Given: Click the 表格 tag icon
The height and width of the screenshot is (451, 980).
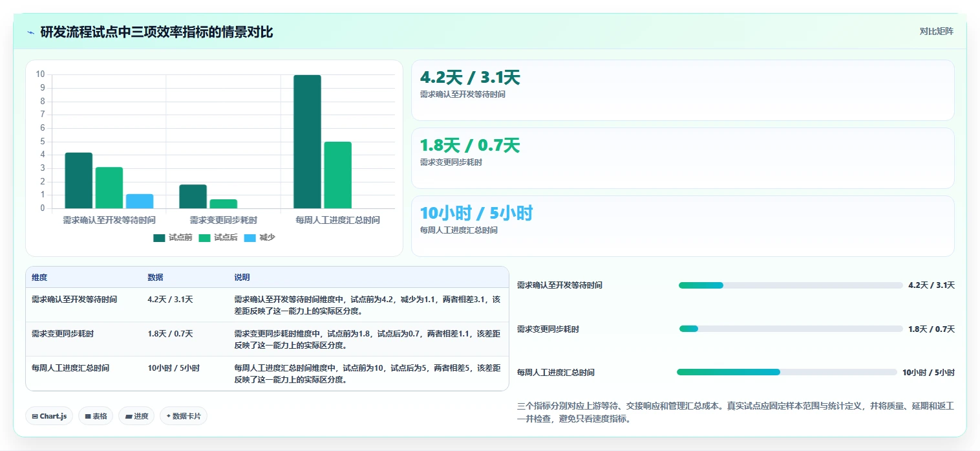Looking at the screenshot, I should click(x=88, y=416).
